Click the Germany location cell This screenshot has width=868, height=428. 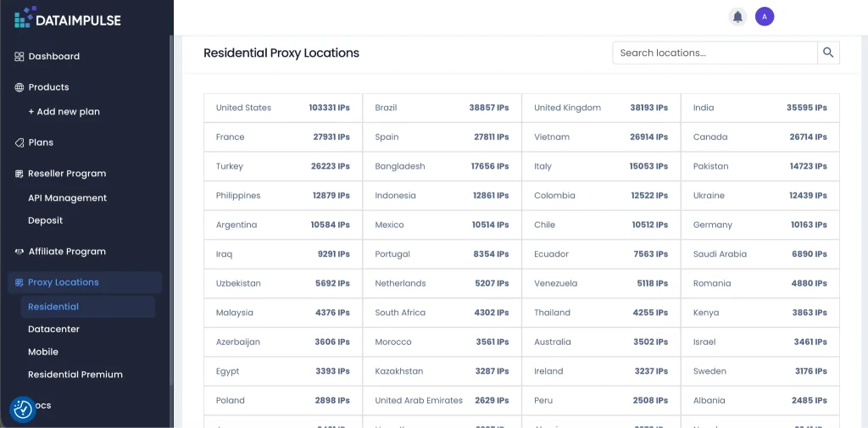759,225
